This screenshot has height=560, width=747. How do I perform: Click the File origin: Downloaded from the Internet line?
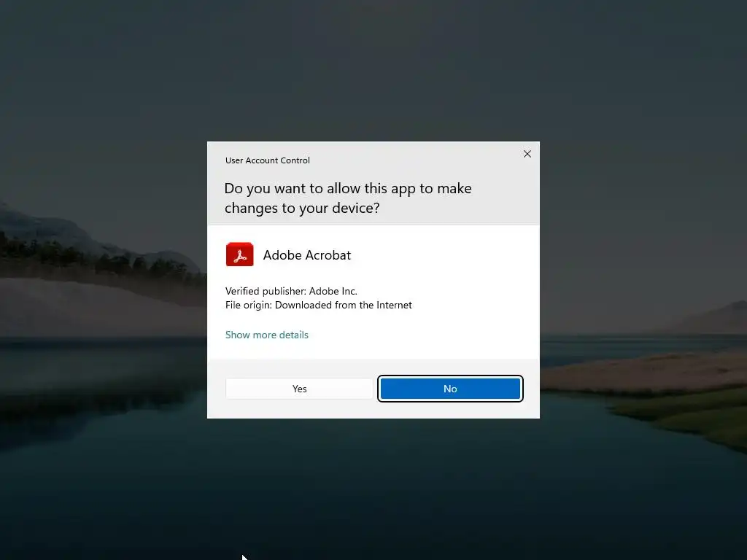click(x=319, y=305)
